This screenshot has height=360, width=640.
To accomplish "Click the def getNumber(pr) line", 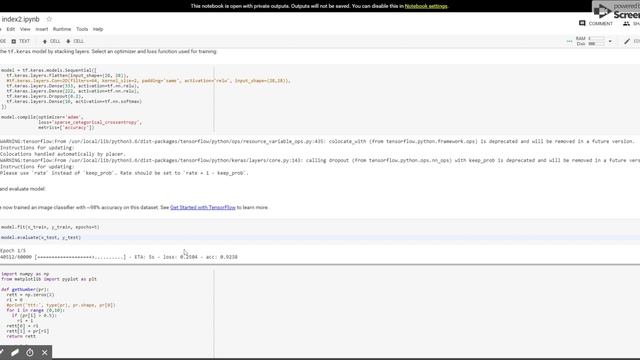I will (25, 289).
